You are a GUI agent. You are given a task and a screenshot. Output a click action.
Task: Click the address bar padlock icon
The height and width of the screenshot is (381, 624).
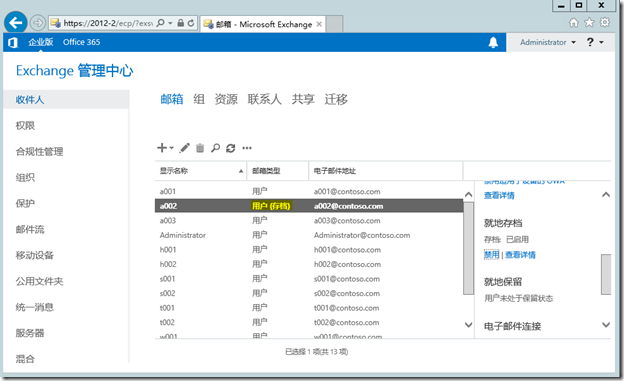181,23
